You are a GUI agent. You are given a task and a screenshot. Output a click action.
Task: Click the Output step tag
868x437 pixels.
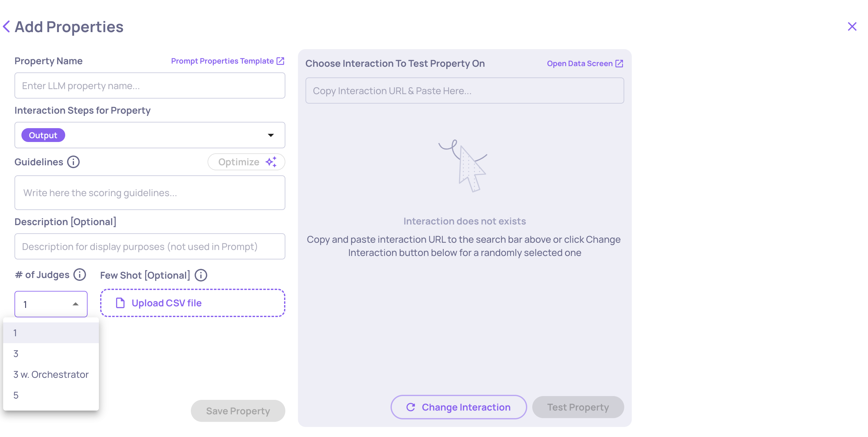point(43,135)
